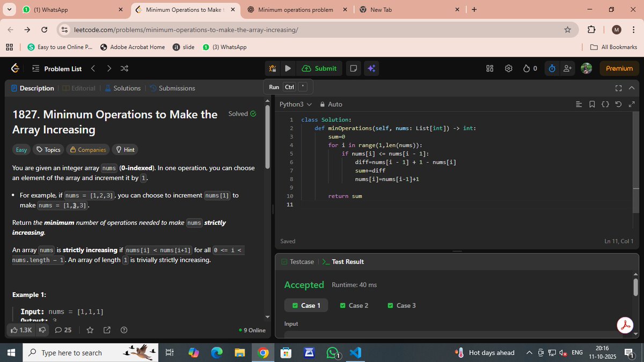Viewport: 644px width, 362px height.
Task: Click the AI sparkle assistant icon
Action: [371, 68]
